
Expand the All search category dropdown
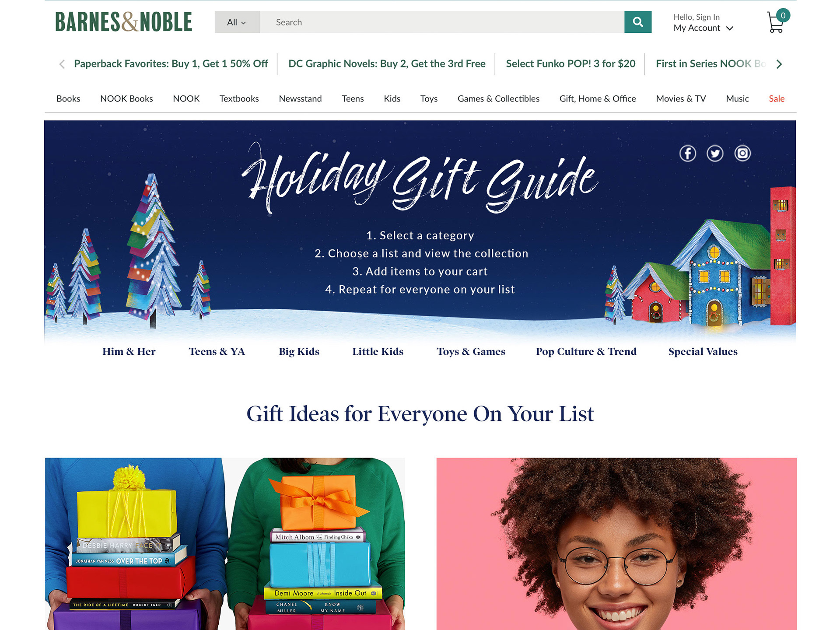tap(237, 22)
